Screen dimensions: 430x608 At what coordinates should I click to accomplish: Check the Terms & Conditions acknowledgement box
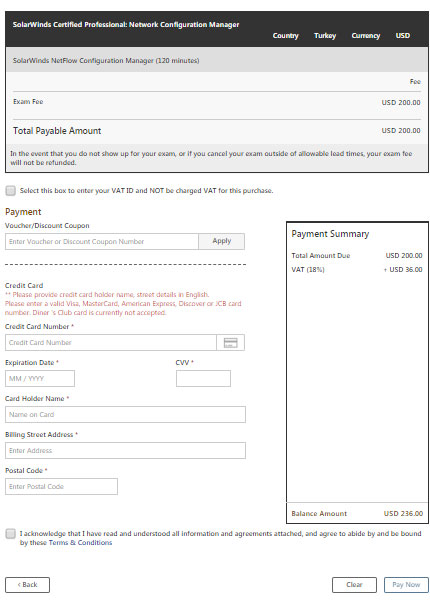click(10, 534)
